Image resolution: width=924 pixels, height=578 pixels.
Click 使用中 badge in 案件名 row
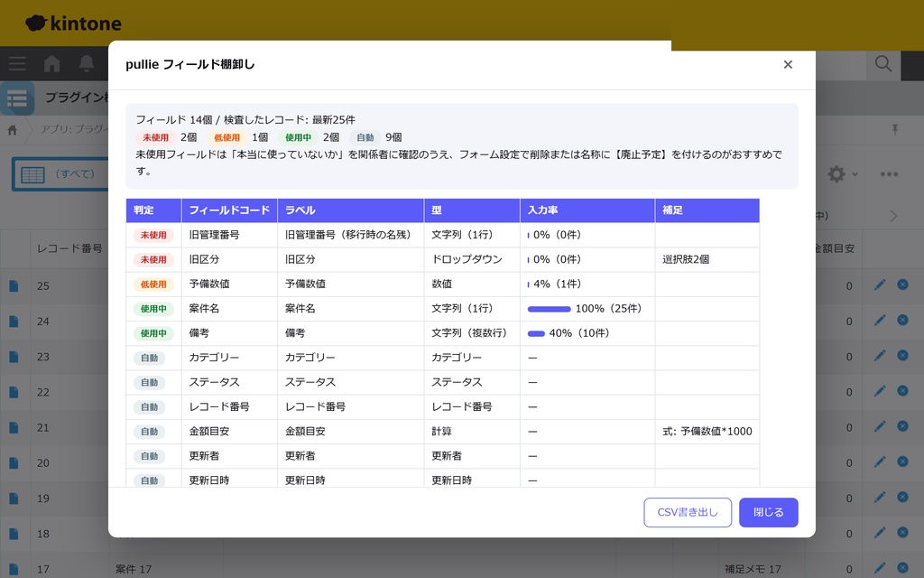click(x=153, y=309)
